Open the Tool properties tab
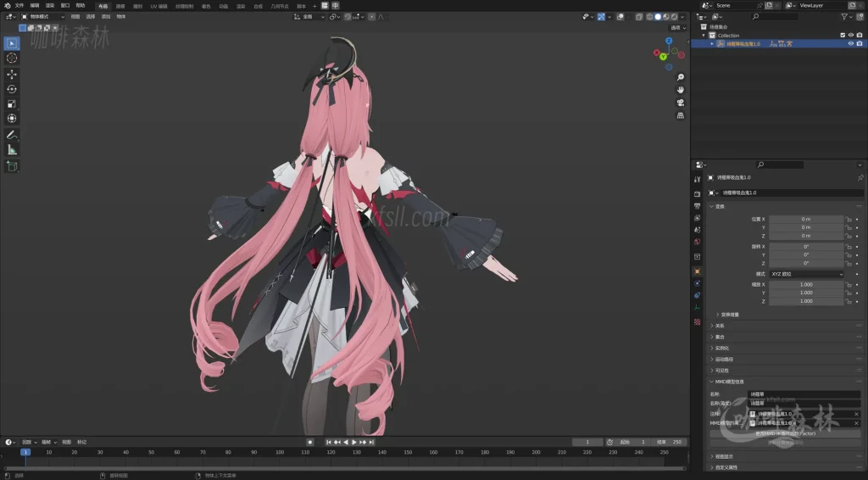Viewport: 868px width, 480px height. tap(697, 180)
